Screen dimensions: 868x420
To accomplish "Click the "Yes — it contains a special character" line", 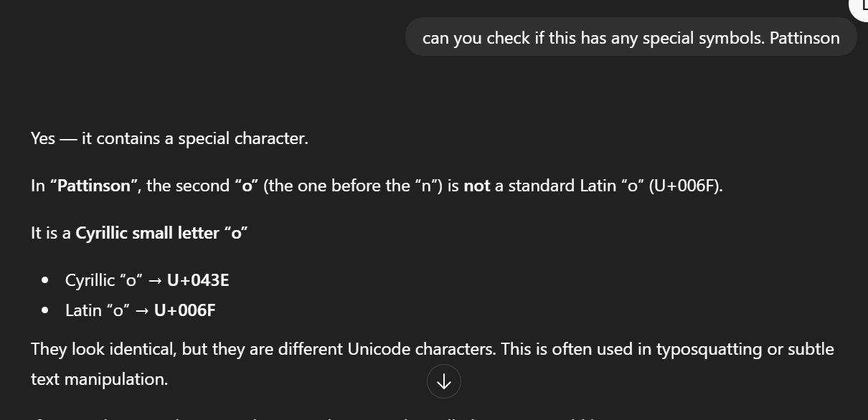I will point(169,138).
